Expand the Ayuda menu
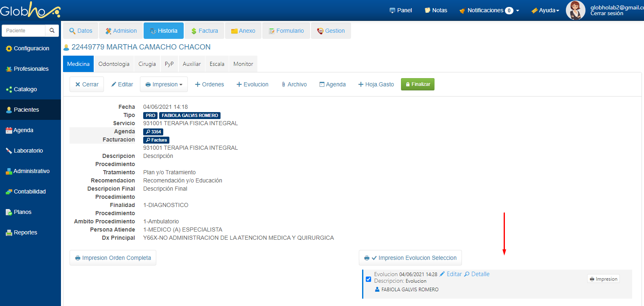The image size is (644, 306). 545,10
